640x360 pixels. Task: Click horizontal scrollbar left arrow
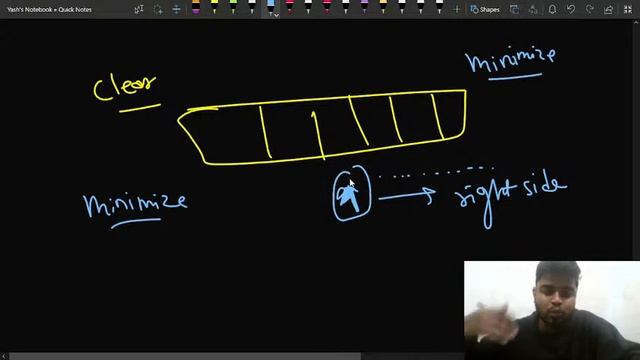pos(3,356)
